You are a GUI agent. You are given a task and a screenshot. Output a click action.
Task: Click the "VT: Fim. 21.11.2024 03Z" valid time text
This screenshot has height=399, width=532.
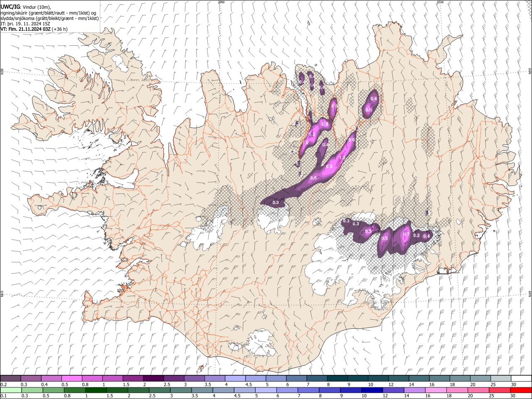[x=26, y=29]
